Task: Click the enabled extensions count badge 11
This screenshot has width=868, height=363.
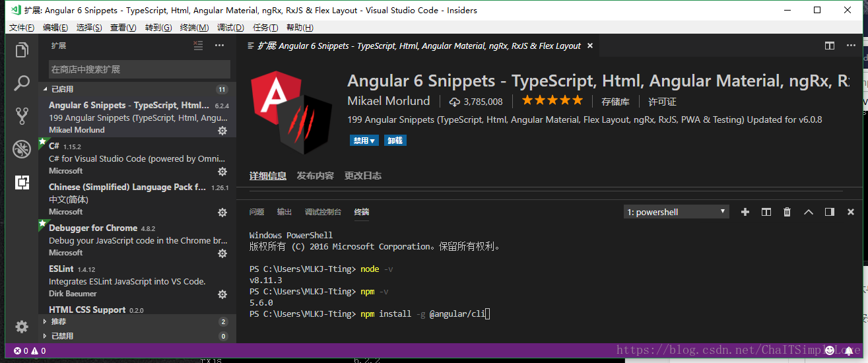Action: (222, 89)
